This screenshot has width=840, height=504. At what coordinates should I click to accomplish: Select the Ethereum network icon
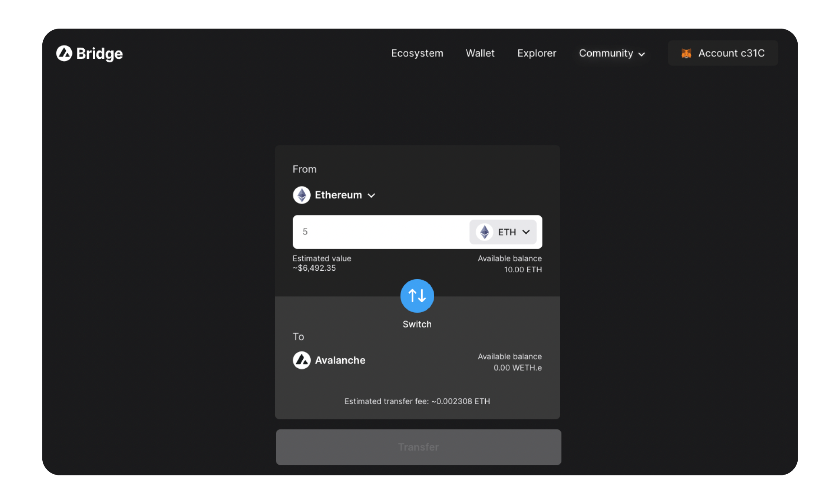(301, 195)
